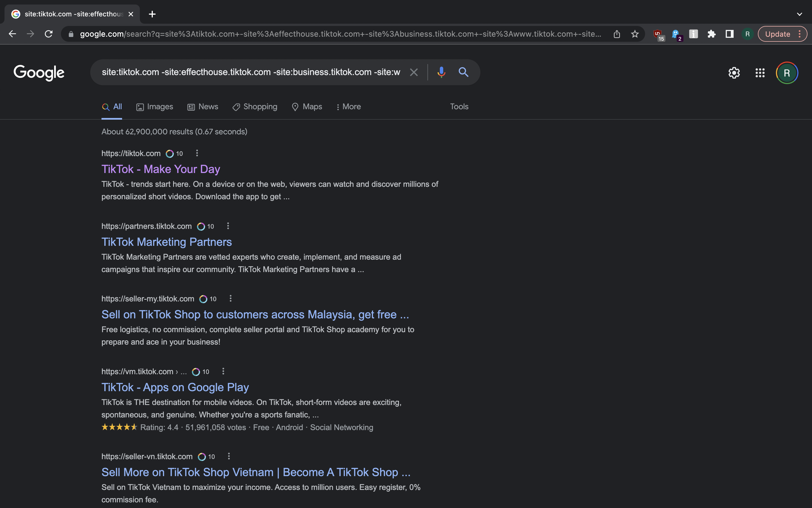This screenshot has height=508, width=812.
Task: Open three-dot menu for seller-vn.tiktok.com result
Action: [x=229, y=456]
